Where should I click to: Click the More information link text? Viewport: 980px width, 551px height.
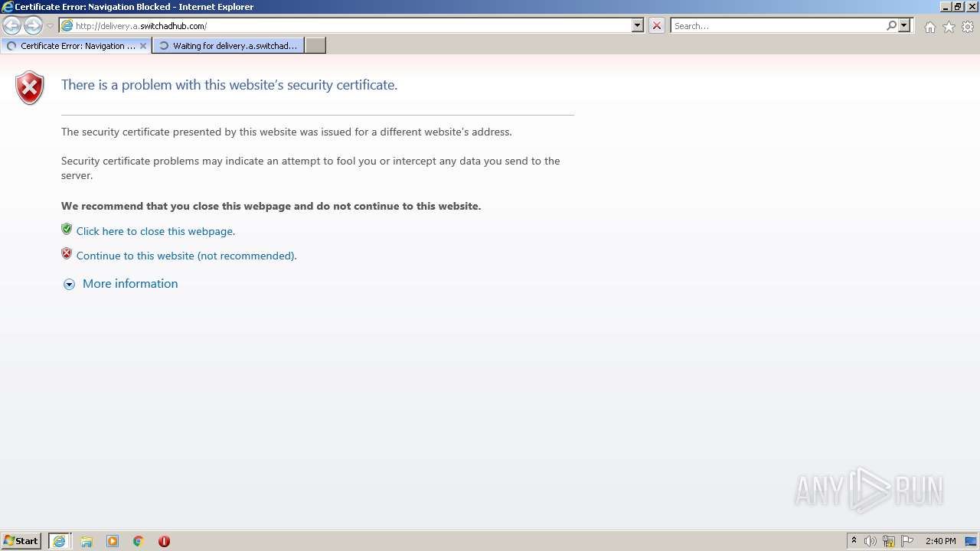tap(130, 283)
